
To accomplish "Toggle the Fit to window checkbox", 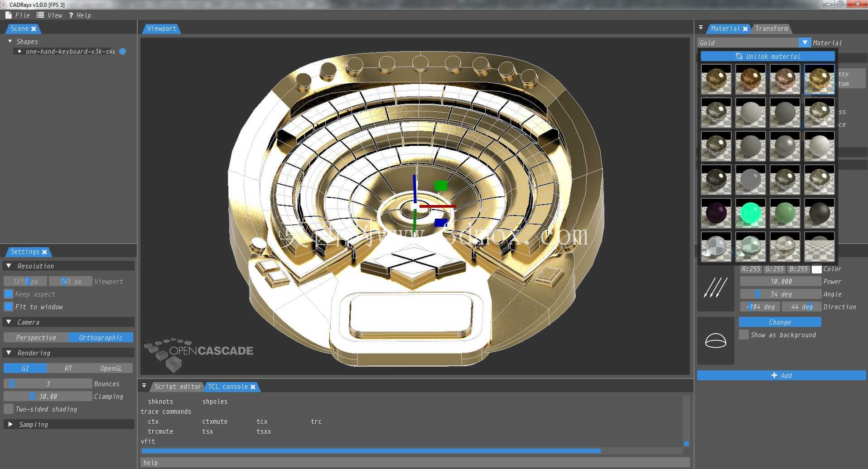I will pyautogui.click(x=9, y=306).
